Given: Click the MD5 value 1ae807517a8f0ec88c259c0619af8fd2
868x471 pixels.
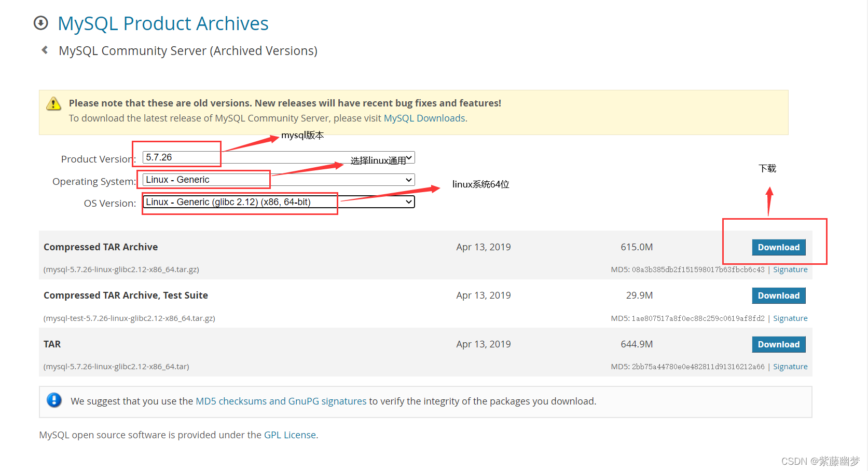Looking at the screenshot, I should point(698,318).
